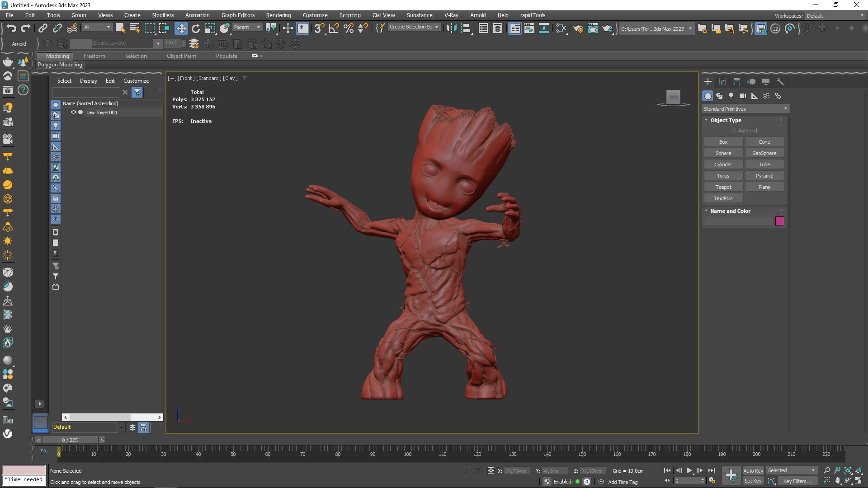Image resolution: width=868 pixels, height=488 pixels.
Task: Open the All selection filter dropdown
Action: (97, 28)
